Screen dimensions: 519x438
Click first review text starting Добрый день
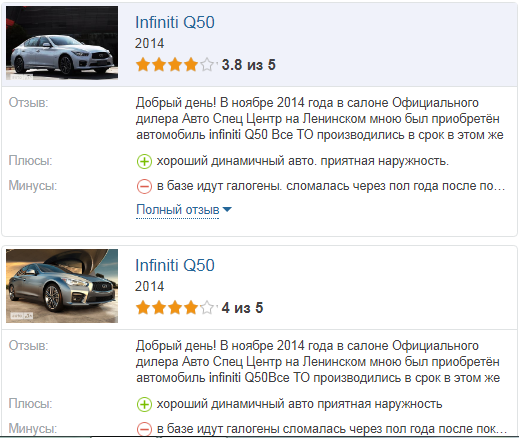[320, 119]
